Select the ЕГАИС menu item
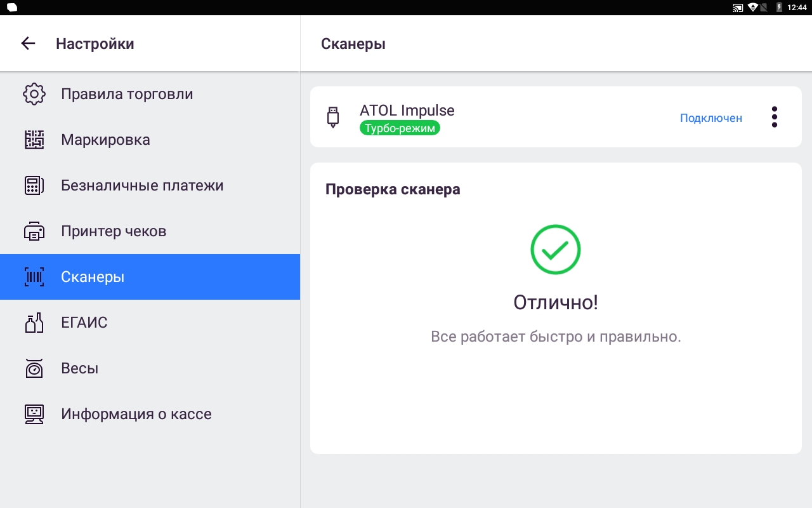 pos(84,323)
